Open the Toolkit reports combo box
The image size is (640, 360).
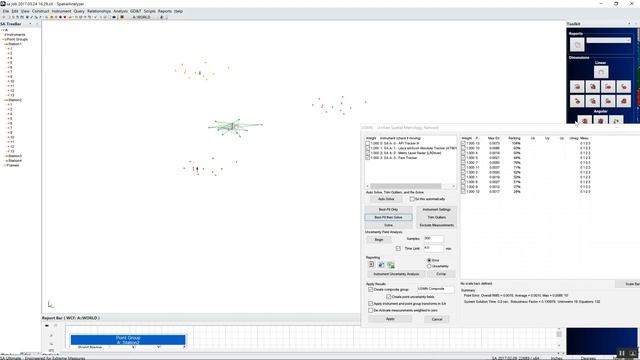(608, 40)
